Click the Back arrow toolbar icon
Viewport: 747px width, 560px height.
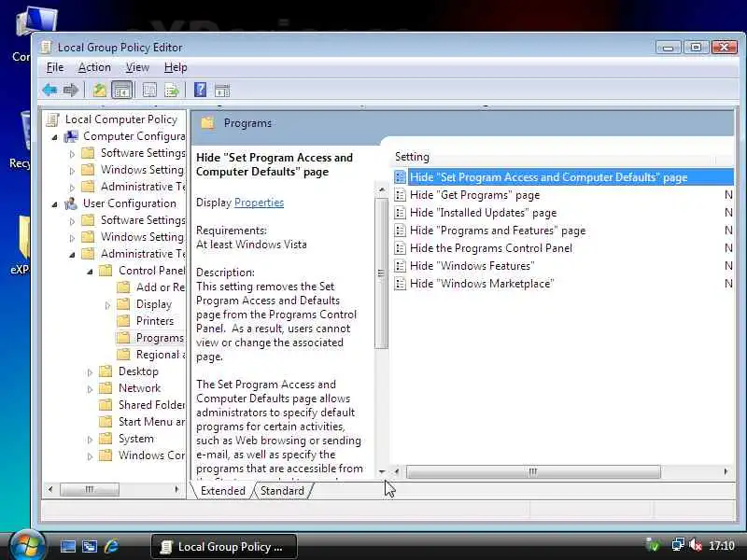pyautogui.click(x=50, y=90)
